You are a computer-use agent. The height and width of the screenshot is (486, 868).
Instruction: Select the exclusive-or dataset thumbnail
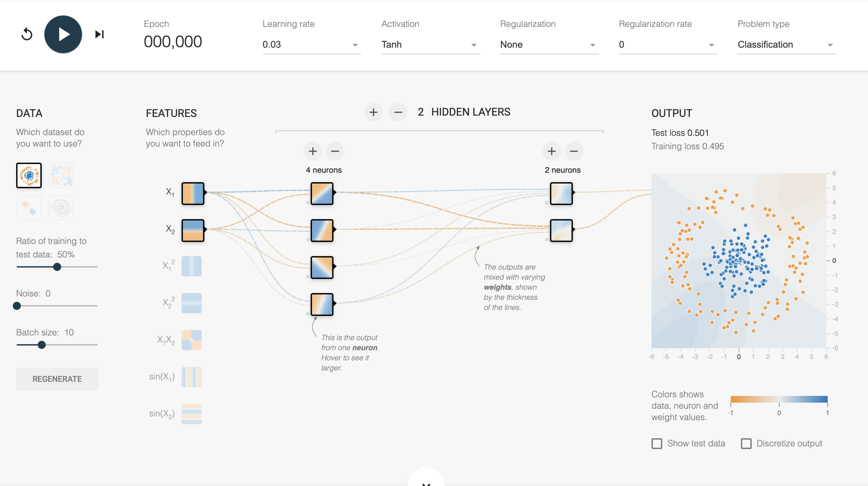[x=61, y=176]
